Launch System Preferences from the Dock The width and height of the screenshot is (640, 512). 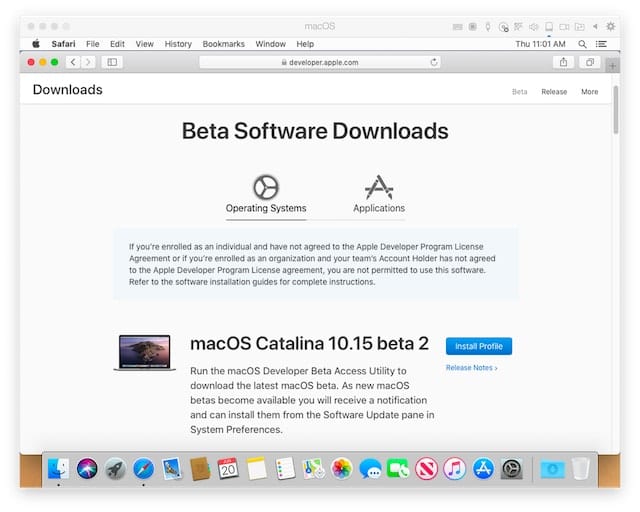[512, 468]
